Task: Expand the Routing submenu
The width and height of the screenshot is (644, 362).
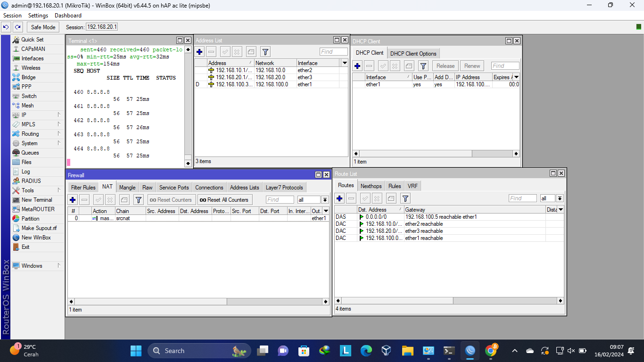Action: point(37,134)
